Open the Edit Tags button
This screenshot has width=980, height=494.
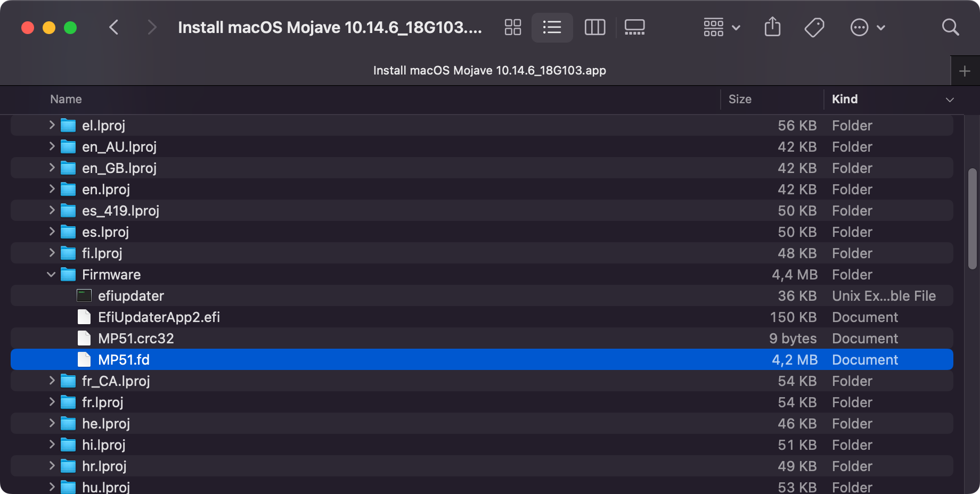pos(814,27)
